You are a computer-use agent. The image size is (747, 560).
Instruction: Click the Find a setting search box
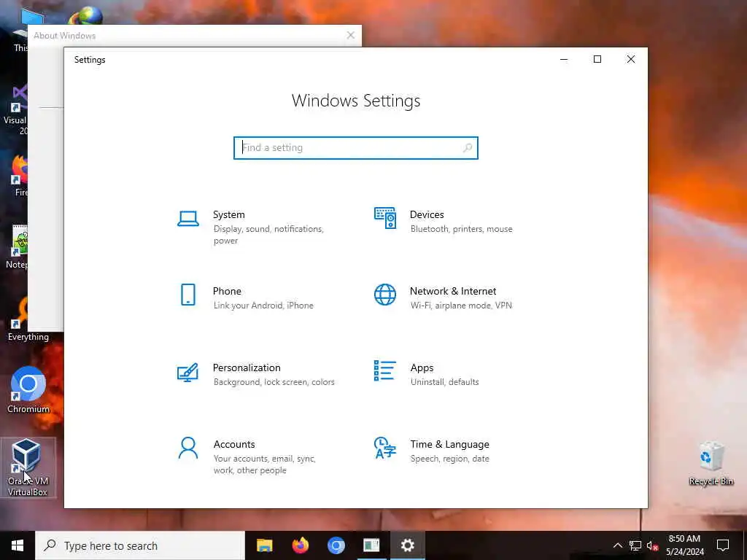356,147
